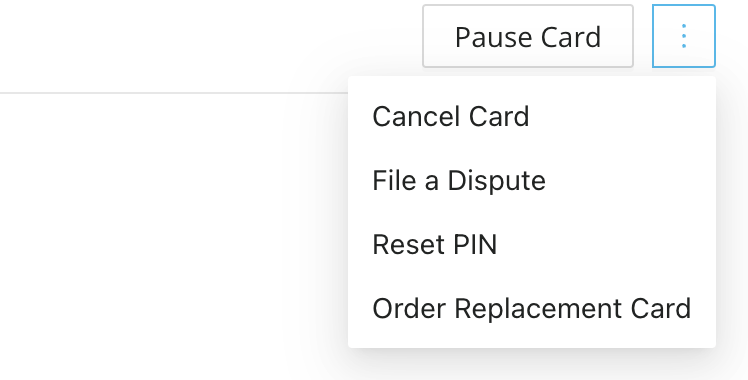Select Reset PIN in the dropdown
This screenshot has width=748, height=380.
(532, 244)
